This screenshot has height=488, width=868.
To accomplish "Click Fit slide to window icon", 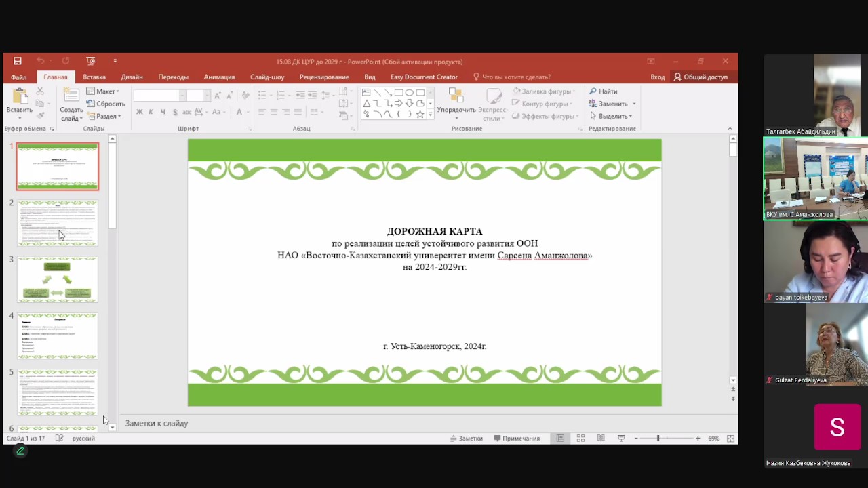I will click(730, 439).
